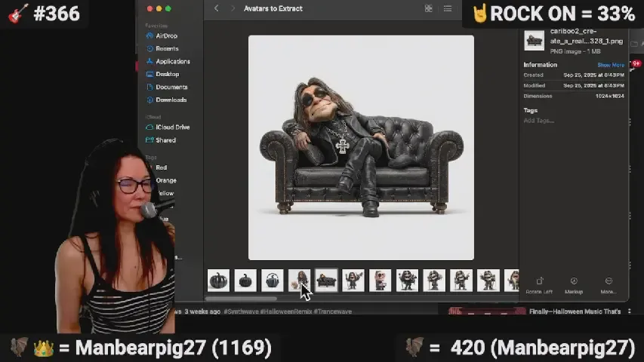The image size is (644, 362).
Task: Open the More quick actions menu
Action: (609, 284)
